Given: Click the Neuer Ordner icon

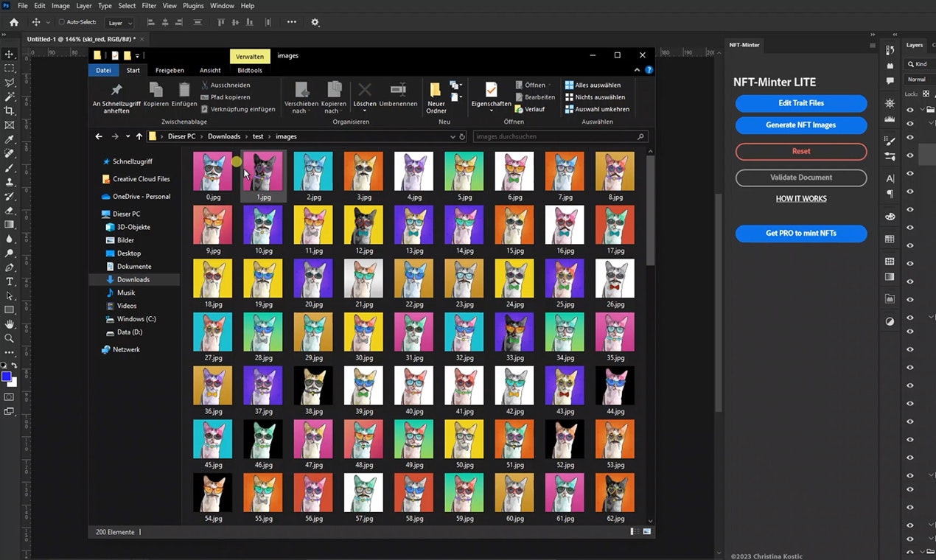Looking at the screenshot, I should [436, 90].
